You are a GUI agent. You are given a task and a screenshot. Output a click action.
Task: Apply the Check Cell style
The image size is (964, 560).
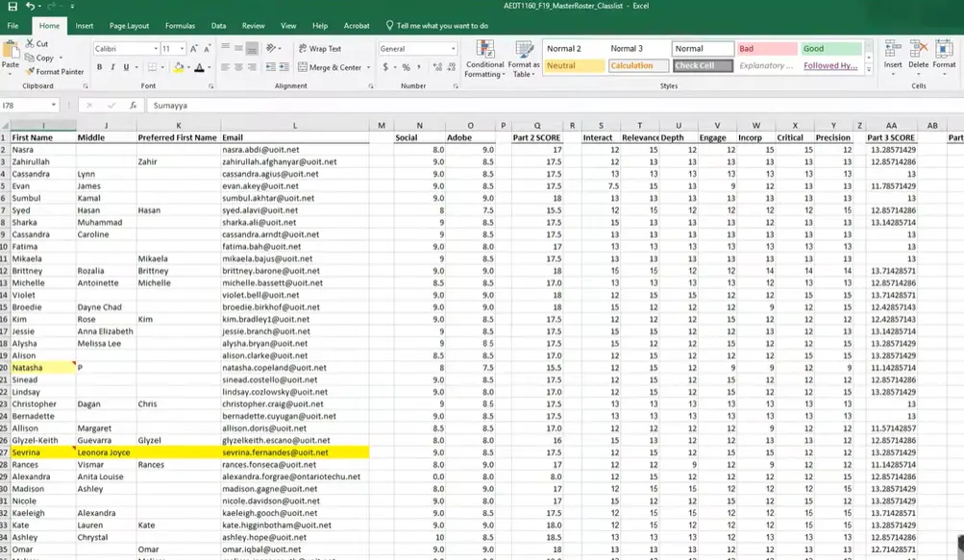coord(702,66)
